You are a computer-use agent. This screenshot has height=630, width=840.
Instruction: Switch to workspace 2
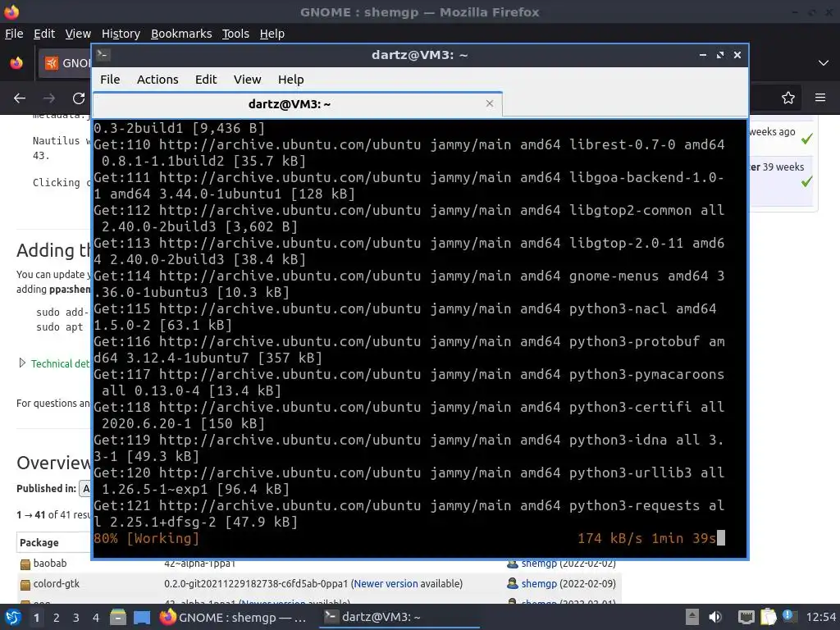pyautogui.click(x=57, y=618)
